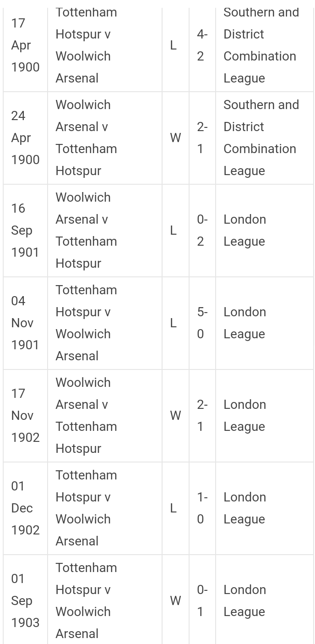Select the 17 Nov 1902 date cell

(25, 416)
